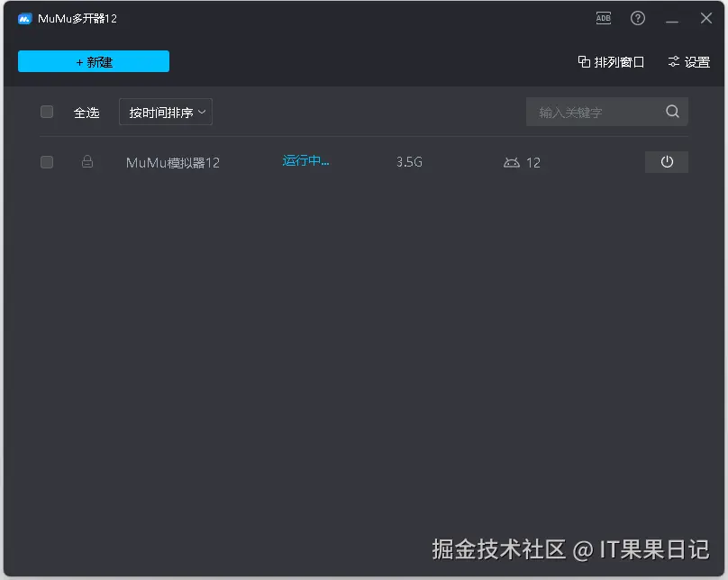Open the help question mark icon
The height and width of the screenshot is (580, 728).
coord(638,18)
